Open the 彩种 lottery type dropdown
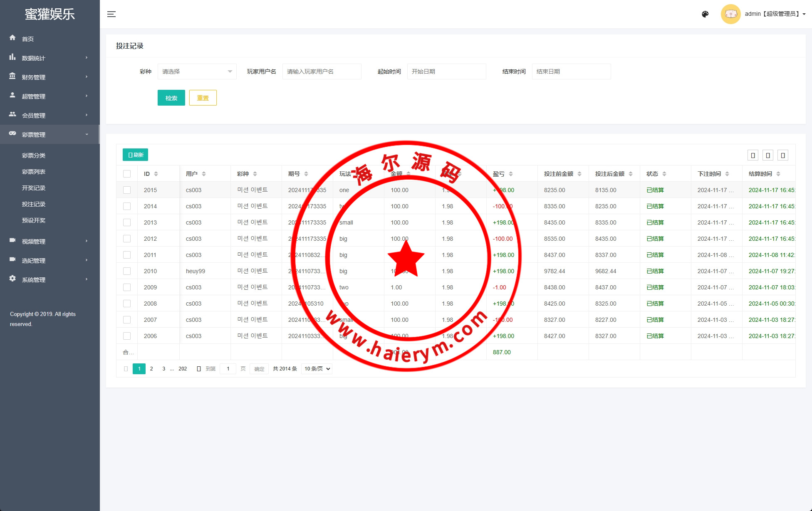Screen dimensions: 812x511 click(197, 72)
